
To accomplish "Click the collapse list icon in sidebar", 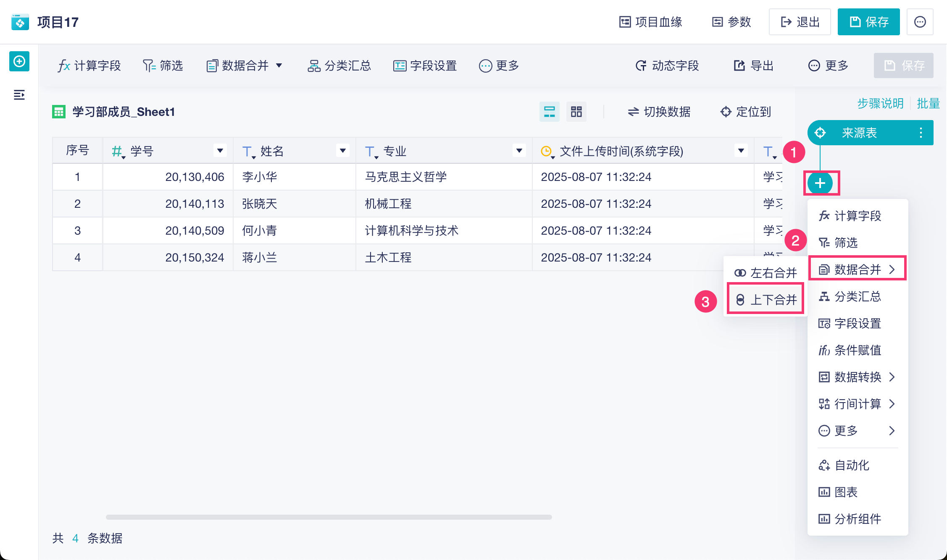I will (x=19, y=95).
